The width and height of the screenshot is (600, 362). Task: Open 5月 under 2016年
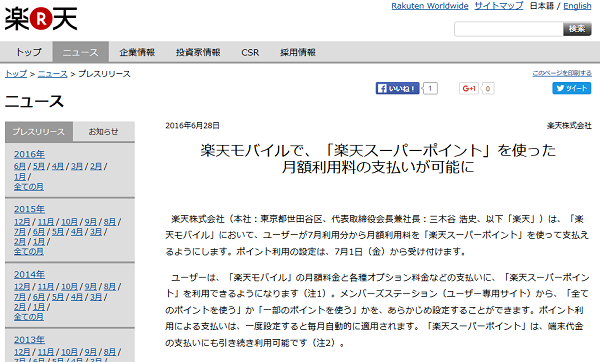[39, 166]
